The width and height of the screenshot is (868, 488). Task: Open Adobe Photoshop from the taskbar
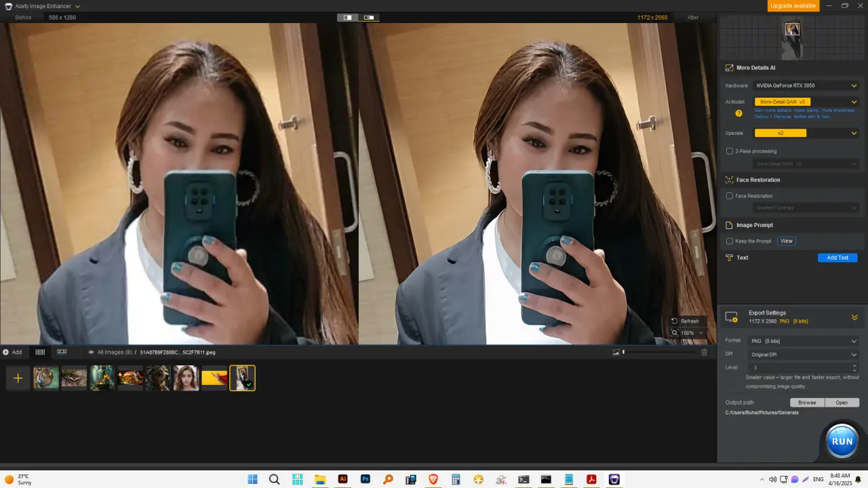[366, 479]
